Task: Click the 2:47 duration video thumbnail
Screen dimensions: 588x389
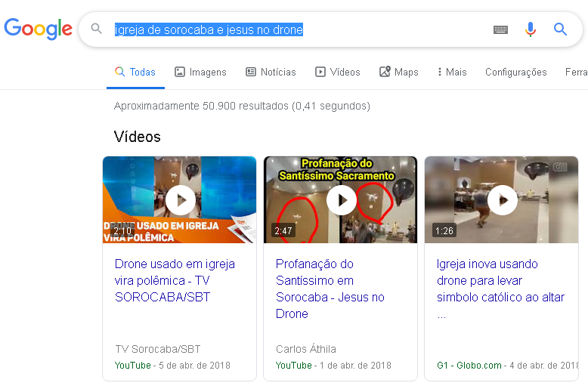Action: point(341,199)
